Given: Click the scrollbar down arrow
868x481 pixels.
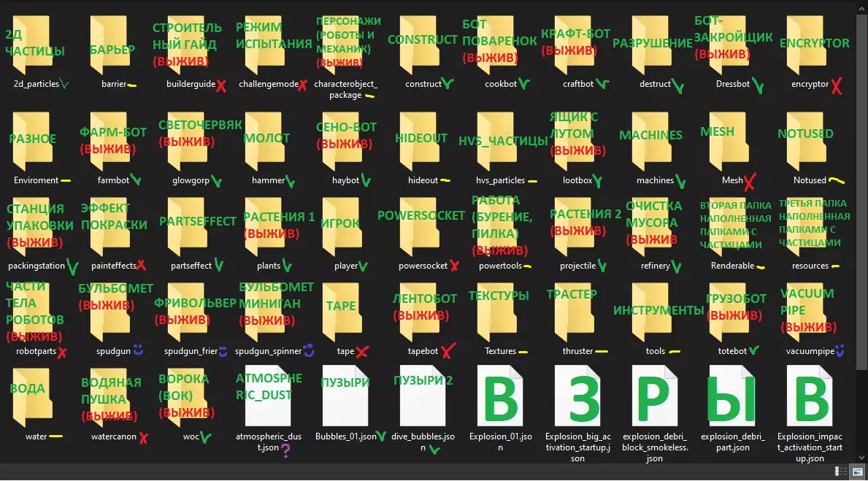Looking at the screenshot, I should pos(861,458).
